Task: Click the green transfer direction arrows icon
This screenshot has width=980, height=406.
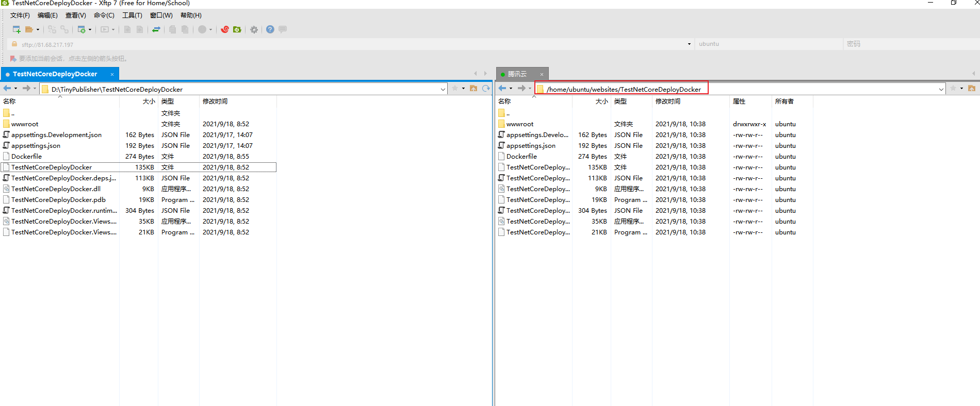Action: [x=156, y=29]
